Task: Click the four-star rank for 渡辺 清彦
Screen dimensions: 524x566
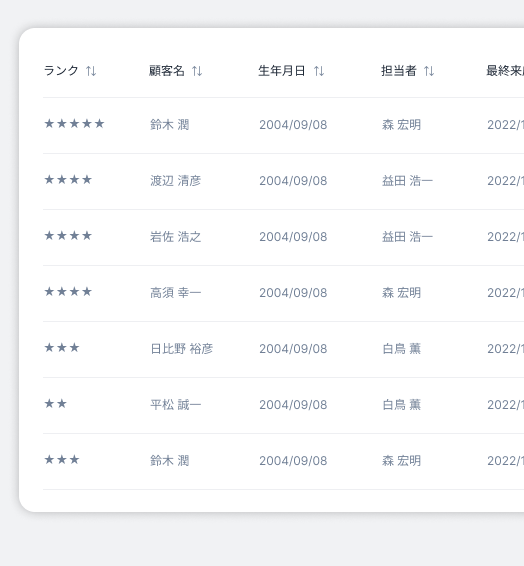Action: click(68, 180)
